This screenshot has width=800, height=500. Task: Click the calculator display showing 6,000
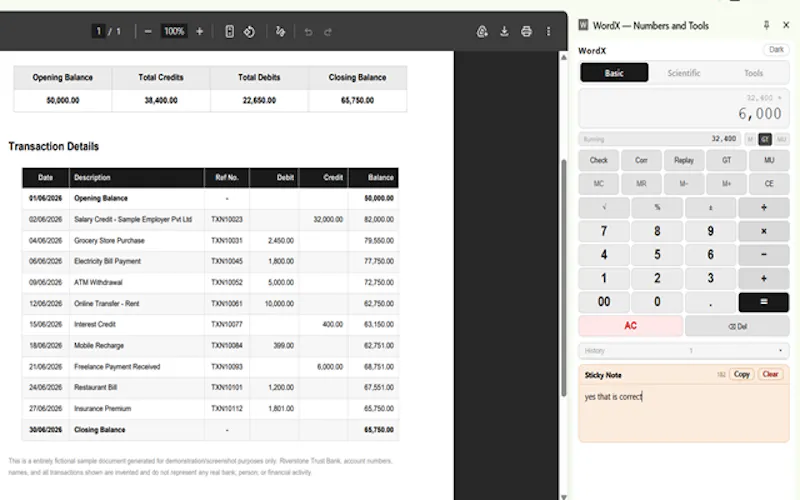click(684, 108)
